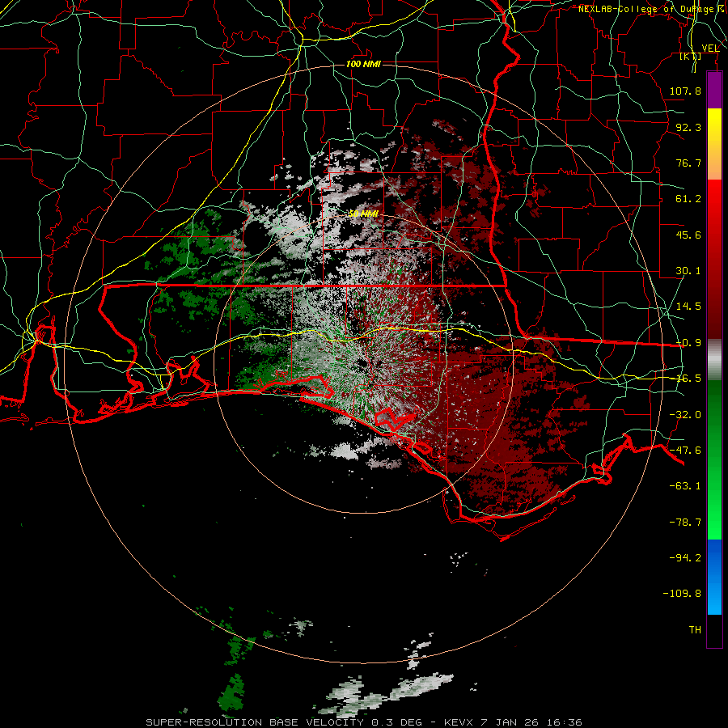Click the blue segment of color bar

tap(714, 577)
